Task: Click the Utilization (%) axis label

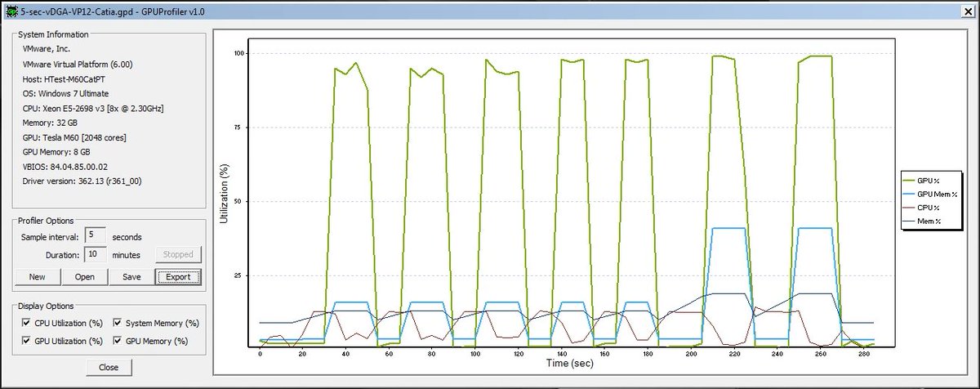Action: (225, 194)
